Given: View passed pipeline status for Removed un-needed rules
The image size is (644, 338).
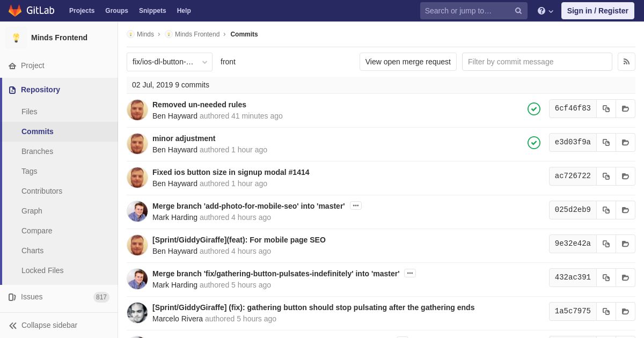Looking at the screenshot, I should point(534,109).
